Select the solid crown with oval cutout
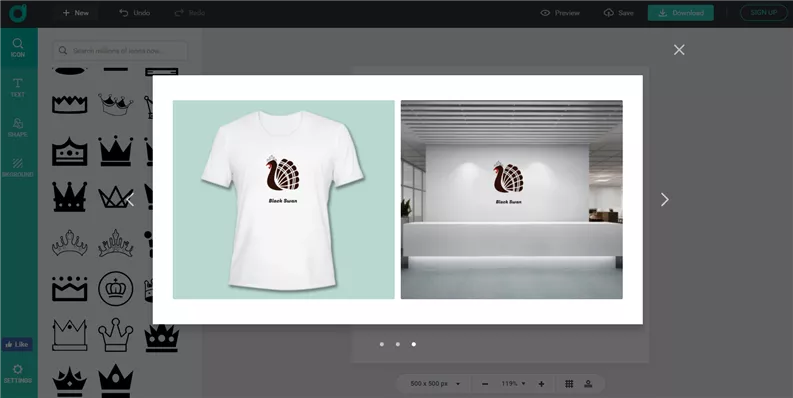 (116, 380)
